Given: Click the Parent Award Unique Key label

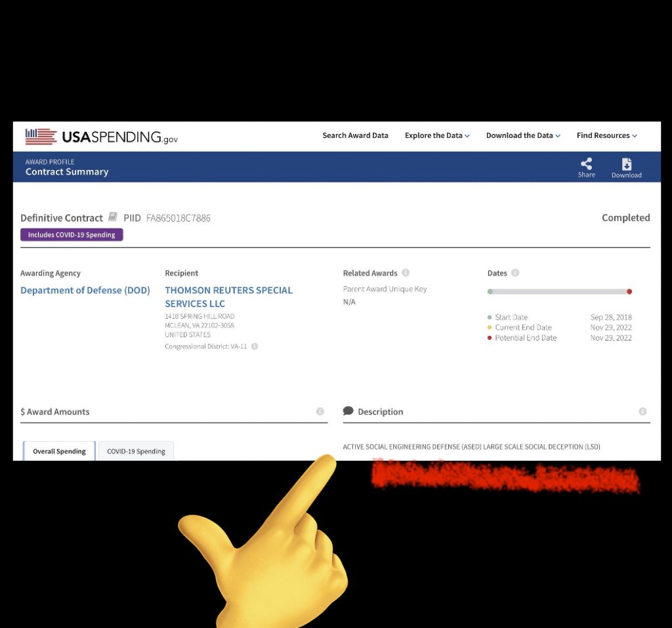Looking at the screenshot, I should click(x=385, y=289).
